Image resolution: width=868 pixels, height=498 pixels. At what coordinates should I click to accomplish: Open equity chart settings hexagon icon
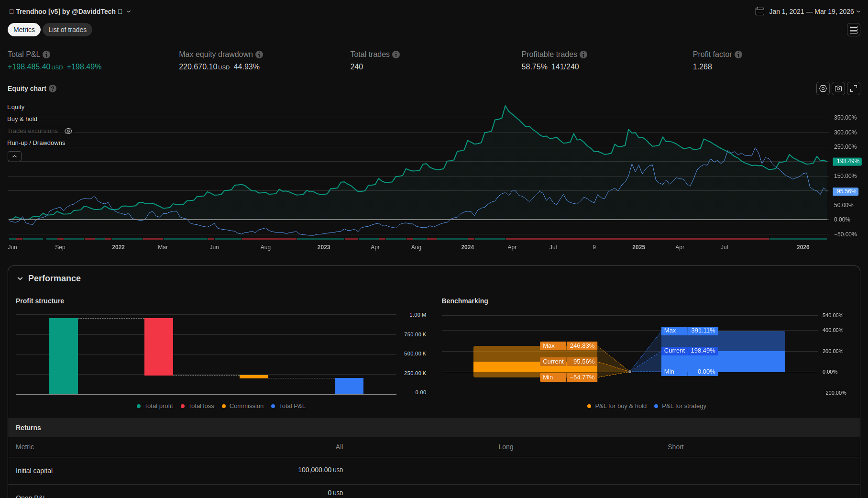pos(823,89)
